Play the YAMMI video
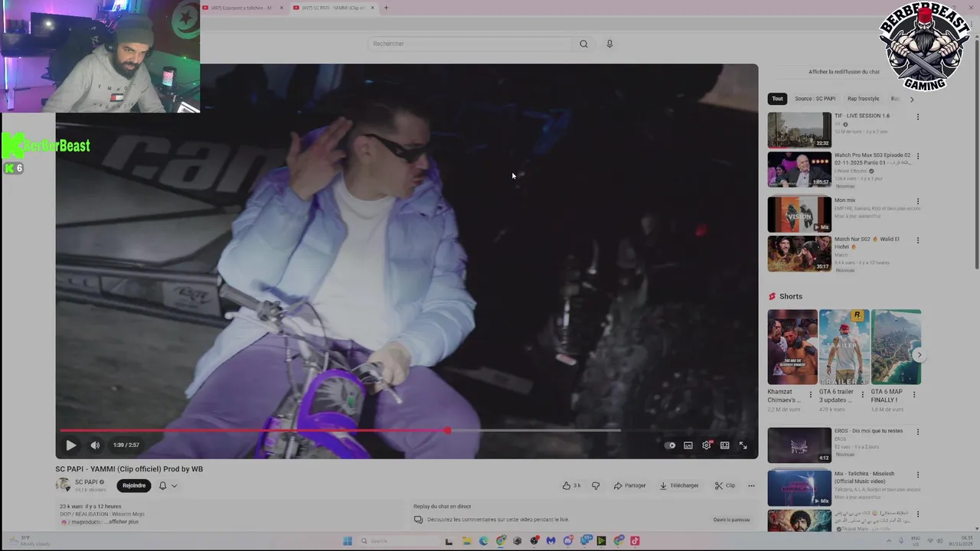This screenshot has height=551, width=980. coord(70,445)
